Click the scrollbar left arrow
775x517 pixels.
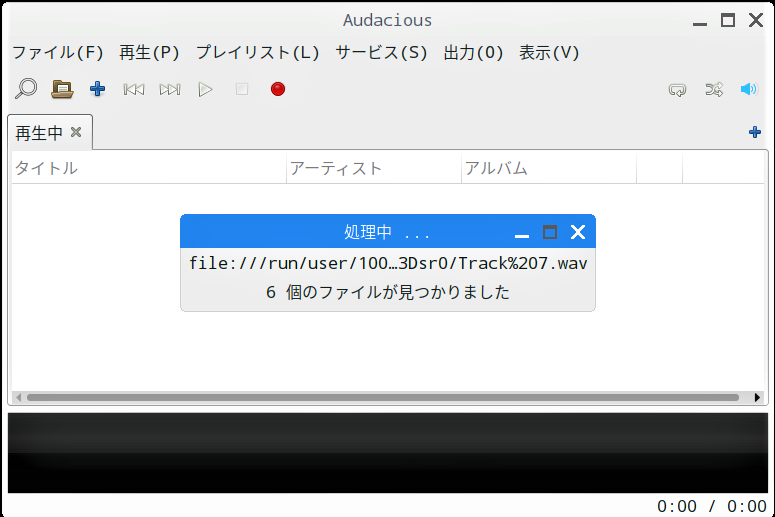(18, 397)
